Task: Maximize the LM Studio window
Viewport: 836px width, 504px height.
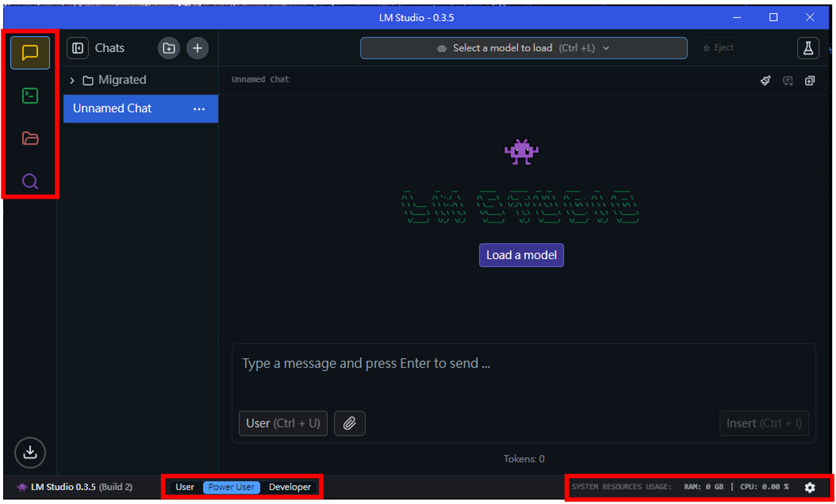Action: click(x=773, y=17)
